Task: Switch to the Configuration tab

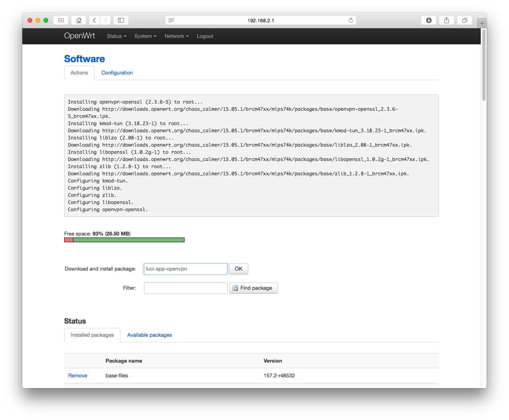Action: coord(117,73)
